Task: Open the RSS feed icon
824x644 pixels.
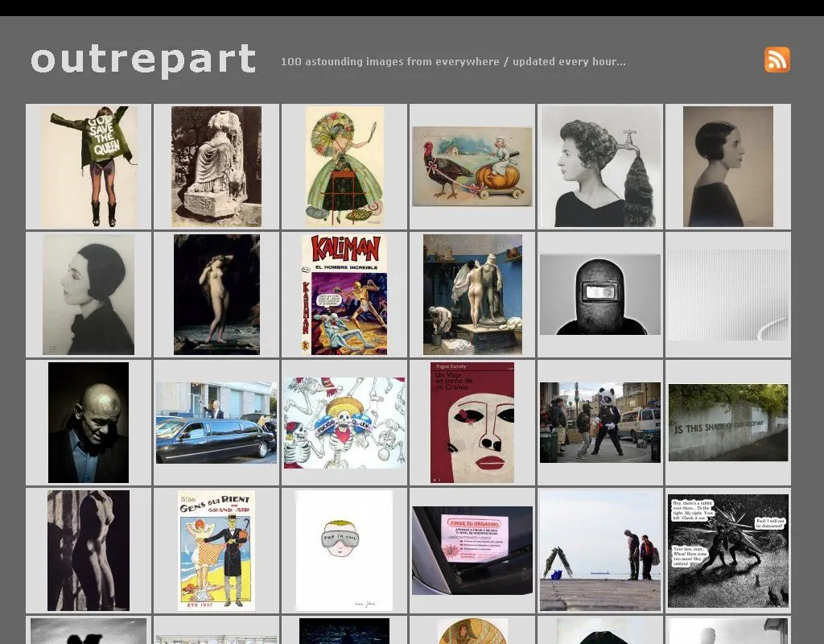Action: click(x=777, y=60)
